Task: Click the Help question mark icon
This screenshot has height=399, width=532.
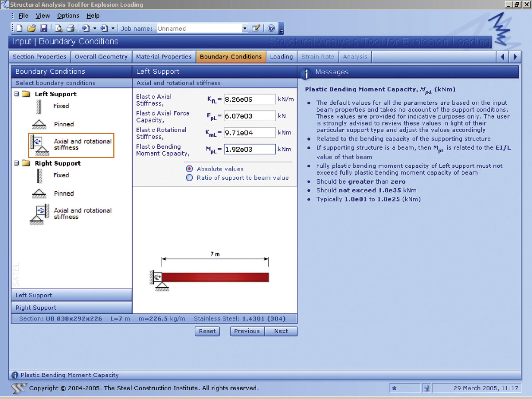Action: tap(271, 28)
